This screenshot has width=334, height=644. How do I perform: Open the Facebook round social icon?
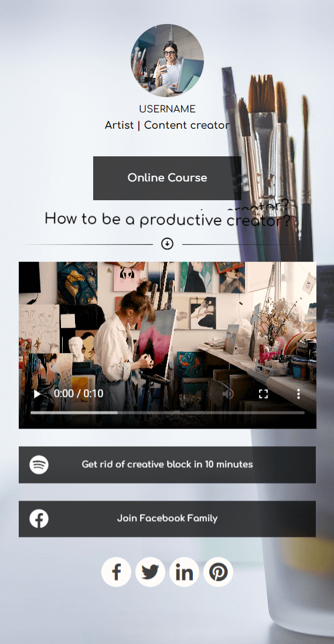tap(116, 572)
